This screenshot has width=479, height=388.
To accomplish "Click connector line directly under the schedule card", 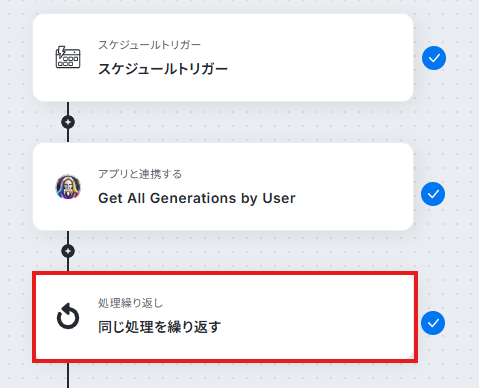I will (x=68, y=108).
